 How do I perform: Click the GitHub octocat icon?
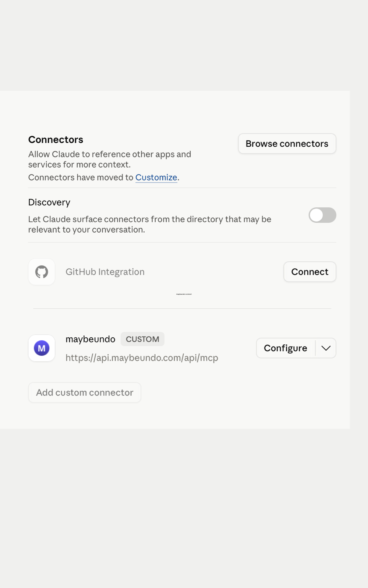pyautogui.click(x=42, y=272)
